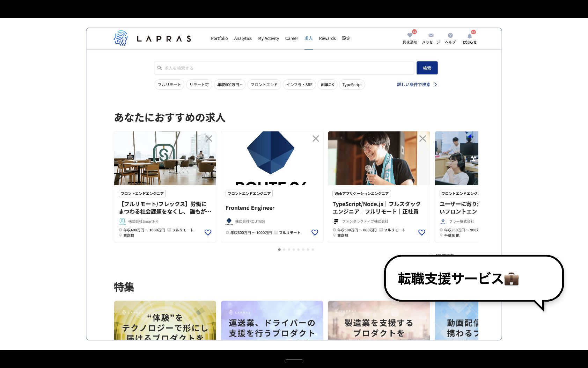Open the ROUTE06 blue gem logo thumbnail
Viewport: 588px width, 368px height.
(x=272, y=158)
